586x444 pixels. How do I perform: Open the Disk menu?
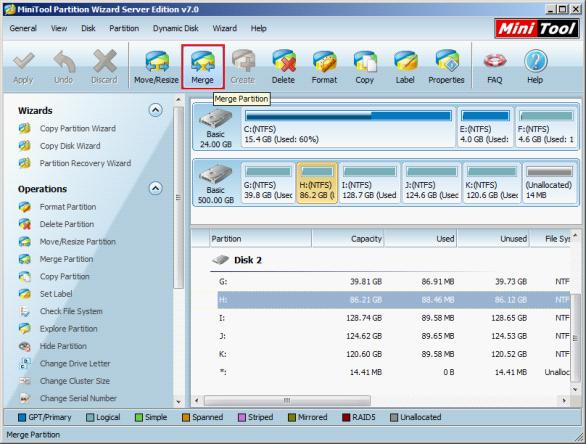pyautogui.click(x=88, y=28)
